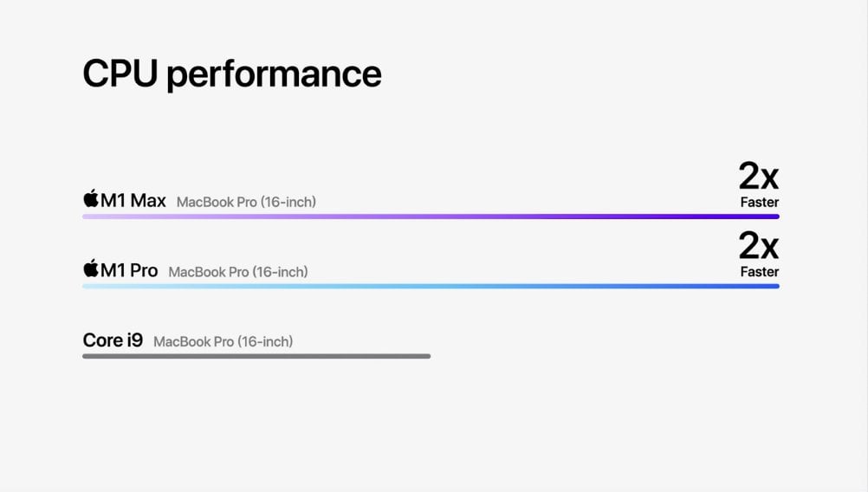Click the dark purple right tip of M1 Max bar
868x492 pixels.
[x=775, y=217]
